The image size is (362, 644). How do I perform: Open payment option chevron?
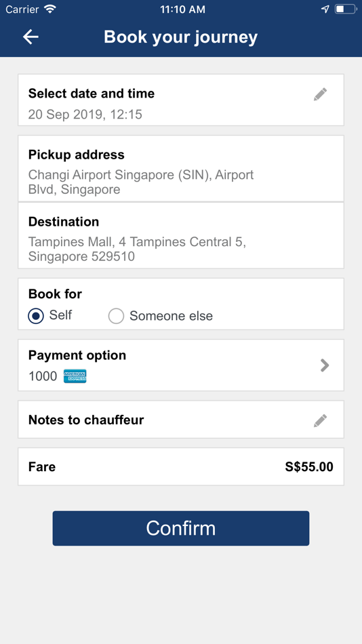pos(325,365)
